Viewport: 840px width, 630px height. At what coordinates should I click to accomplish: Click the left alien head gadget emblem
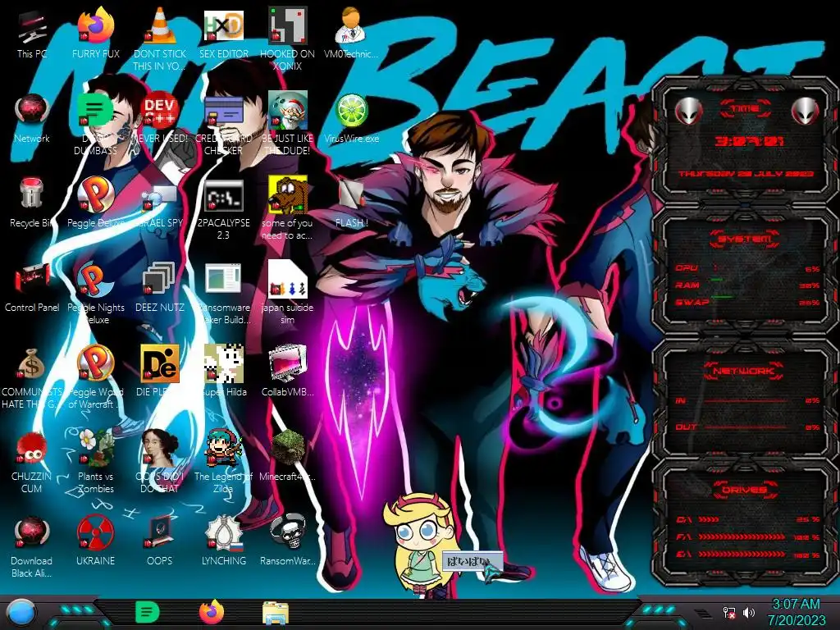tap(688, 112)
